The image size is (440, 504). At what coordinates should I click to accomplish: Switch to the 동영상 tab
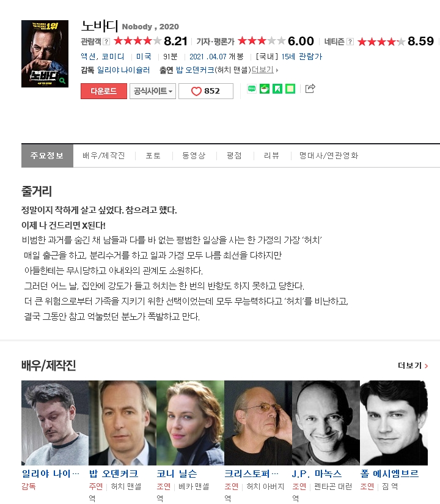[194, 155]
